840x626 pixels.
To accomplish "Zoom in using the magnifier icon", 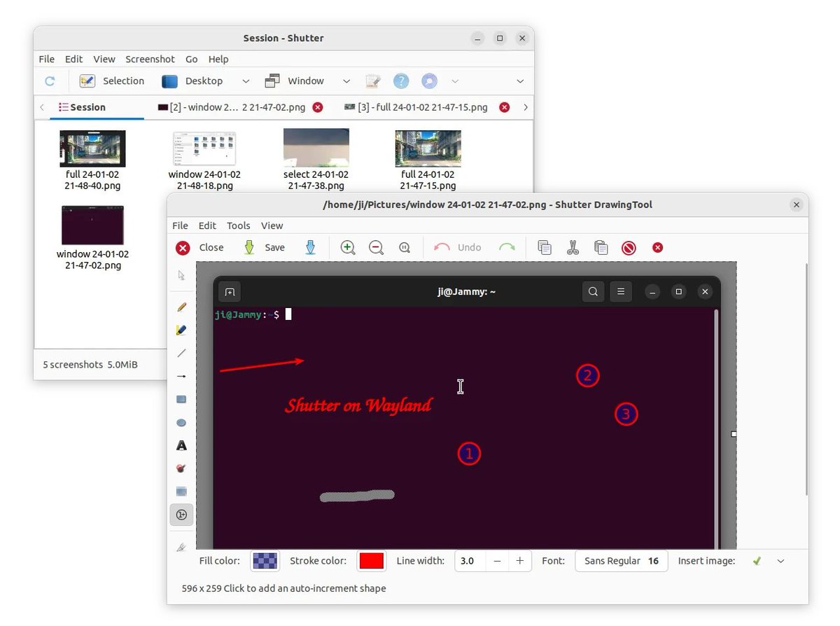I will (347, 247).
